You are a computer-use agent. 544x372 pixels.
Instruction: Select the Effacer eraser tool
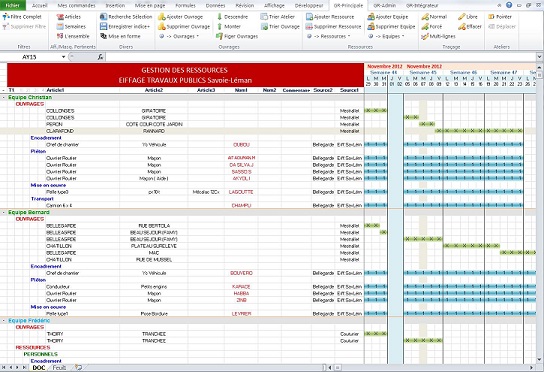(461, 26)
